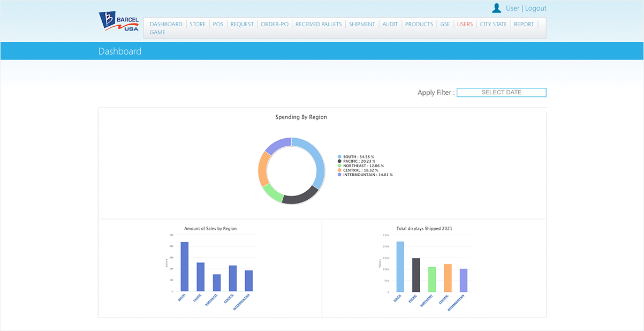The image size is (644, 331).
Task: Go to DASHBOARD in the navigation bar
Action: click(166, 24)
